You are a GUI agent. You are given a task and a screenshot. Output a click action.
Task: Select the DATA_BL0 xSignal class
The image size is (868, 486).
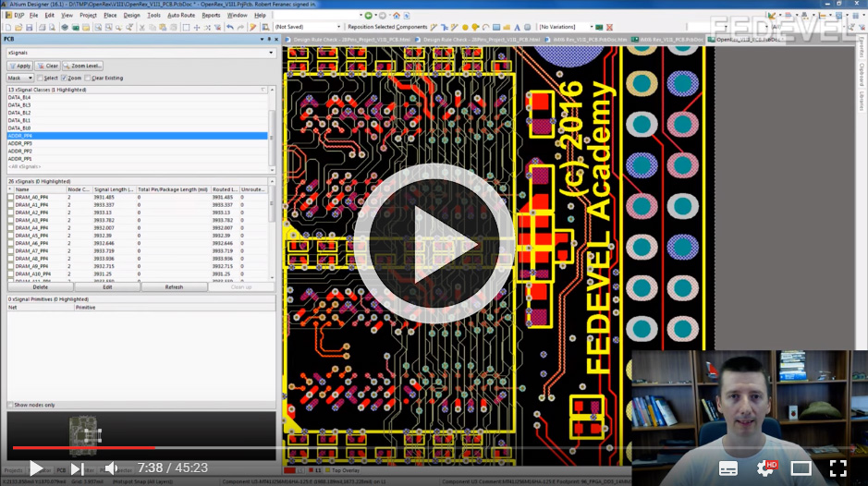[x=137, y=128]
